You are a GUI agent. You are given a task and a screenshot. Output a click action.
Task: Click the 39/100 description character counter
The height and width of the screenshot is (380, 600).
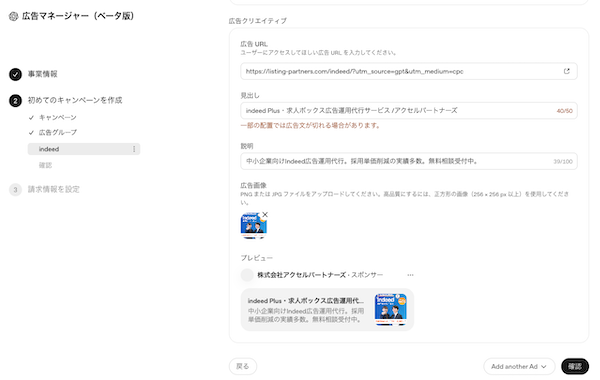pos(563,161)
